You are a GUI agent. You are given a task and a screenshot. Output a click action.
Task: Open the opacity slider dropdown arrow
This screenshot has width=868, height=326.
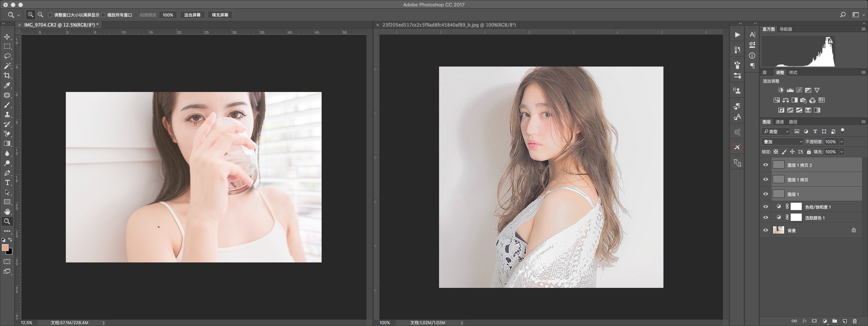842,142
